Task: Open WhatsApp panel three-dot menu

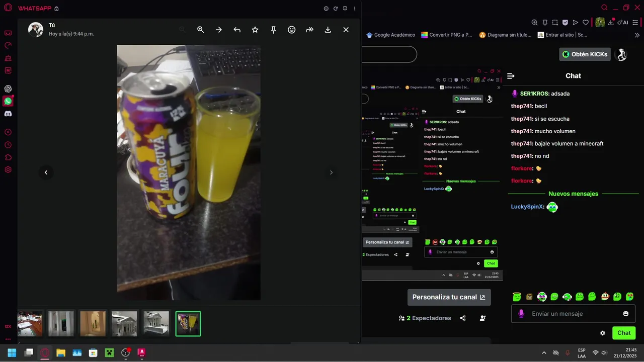Action: 355,9
